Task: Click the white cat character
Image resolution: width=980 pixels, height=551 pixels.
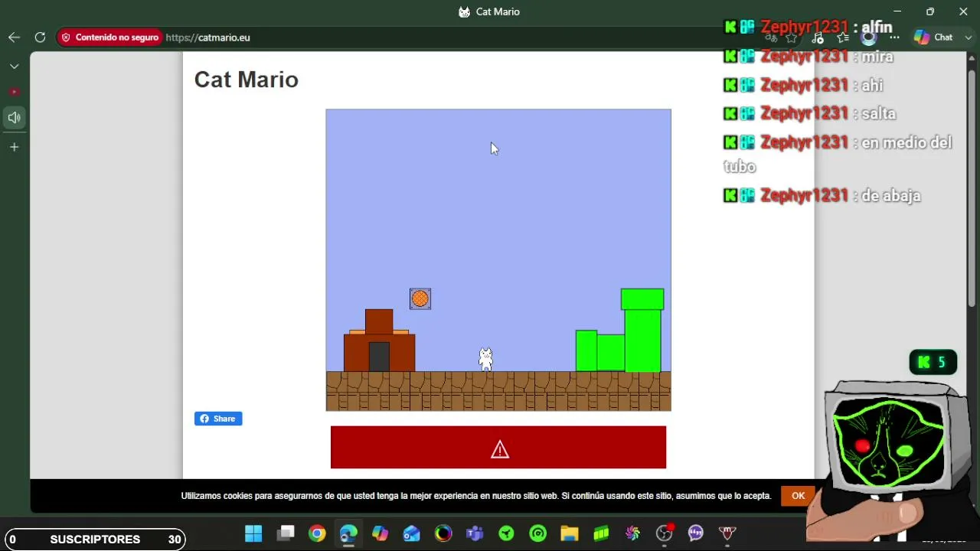Action: pos(485,359)
